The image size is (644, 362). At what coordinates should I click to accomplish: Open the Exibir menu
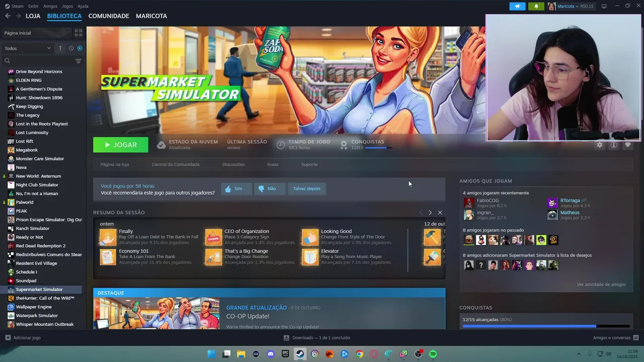(x=33, y=6)
